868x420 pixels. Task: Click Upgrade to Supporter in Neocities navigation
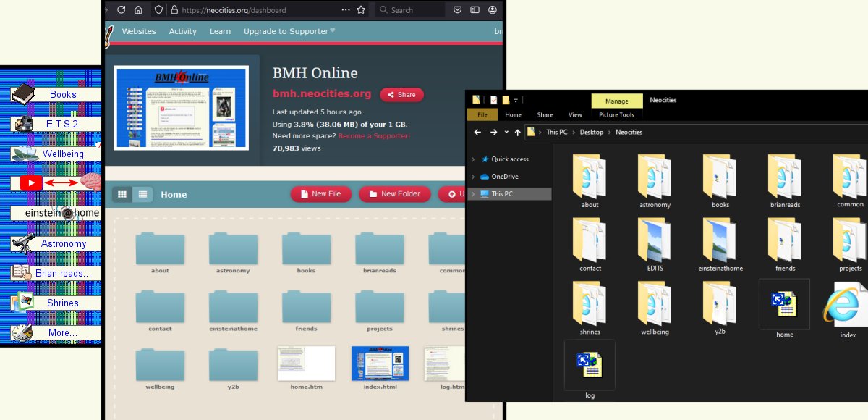pyautogui.click(x=289, y=31)
